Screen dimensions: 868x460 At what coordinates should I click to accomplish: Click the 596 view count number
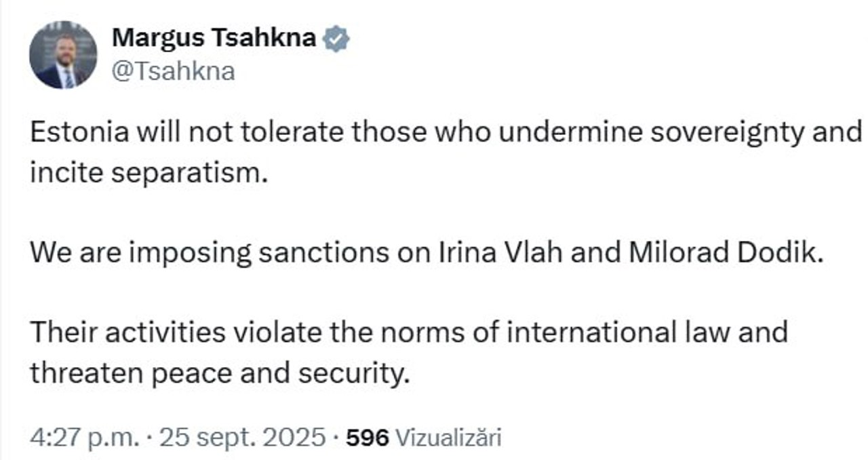(367, 438)
